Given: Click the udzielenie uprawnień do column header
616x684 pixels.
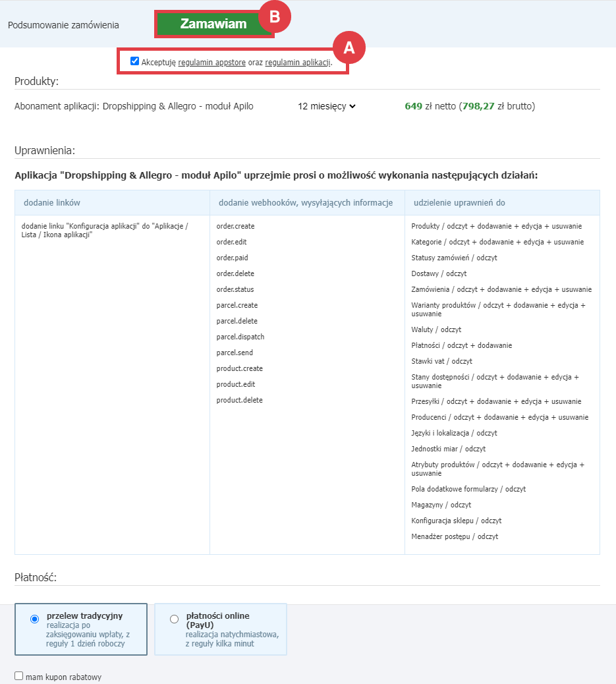Looking at the screenshot, I should (460, 203).
